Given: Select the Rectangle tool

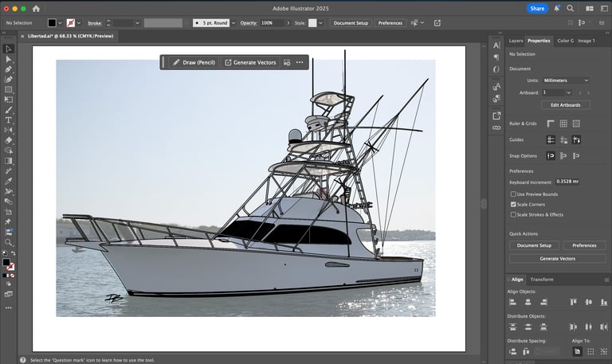Looking at the screenshot, I should pos(8,90).
